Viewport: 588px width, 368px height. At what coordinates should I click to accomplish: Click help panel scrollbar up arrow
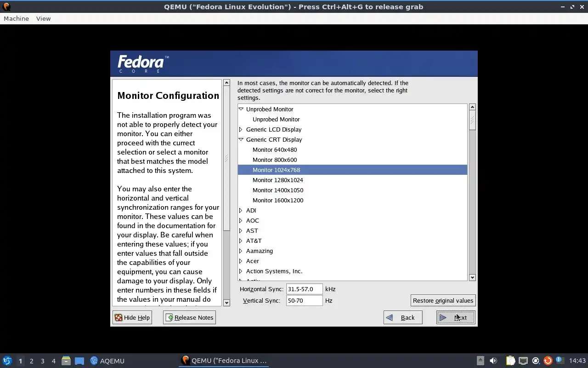[226, 82]
